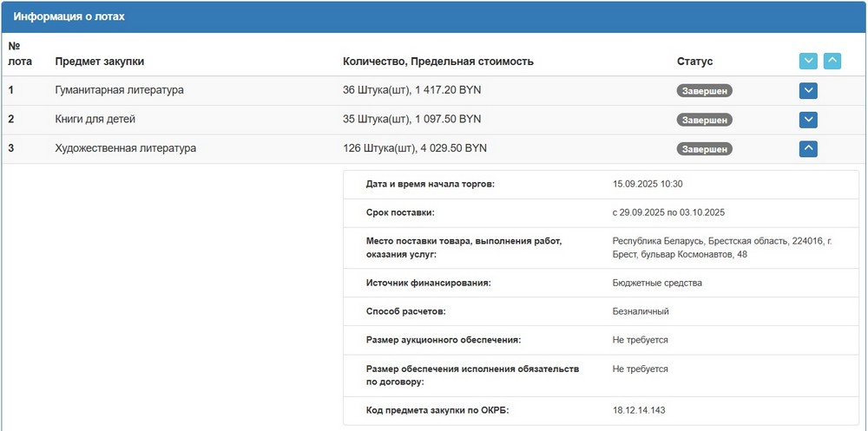Select the Книги для детей lot name
Screen dimensions: 868x431
pos(95,120)
